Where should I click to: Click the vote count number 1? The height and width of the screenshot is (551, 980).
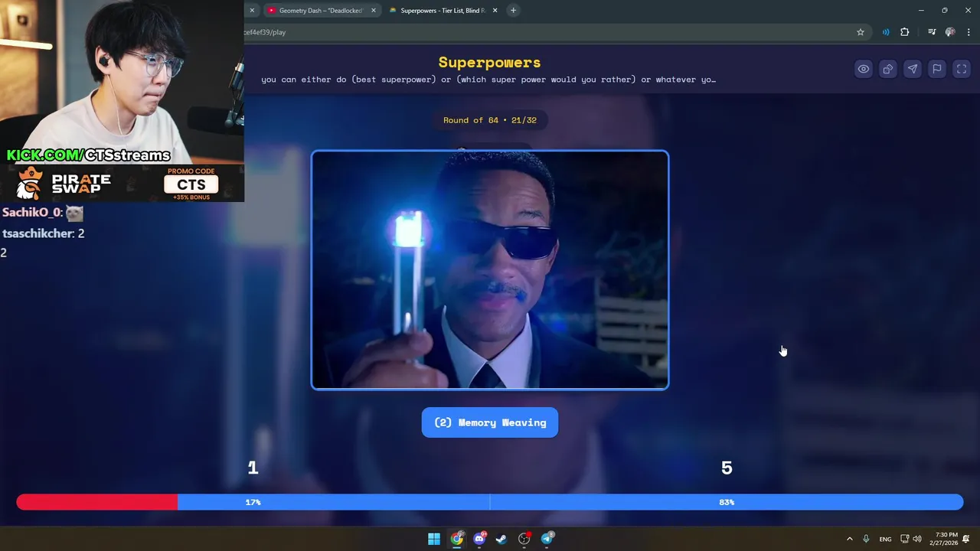click(x=253, y=468)
